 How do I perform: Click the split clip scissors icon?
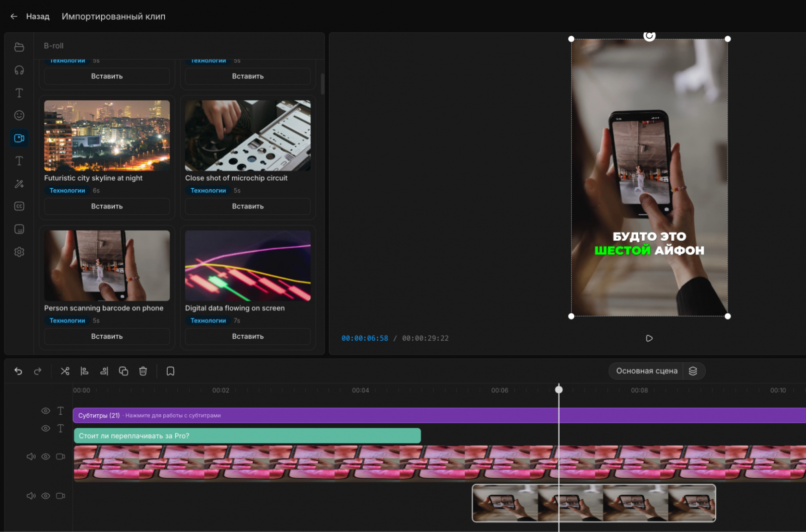click(x=65, y=371)
